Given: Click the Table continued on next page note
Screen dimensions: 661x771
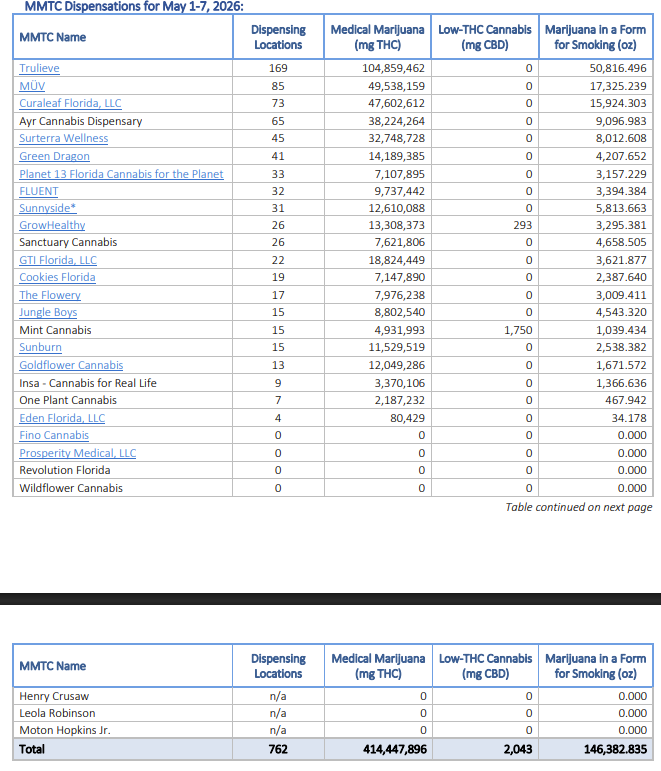Looking at the screenshot, I should (579, 507).
